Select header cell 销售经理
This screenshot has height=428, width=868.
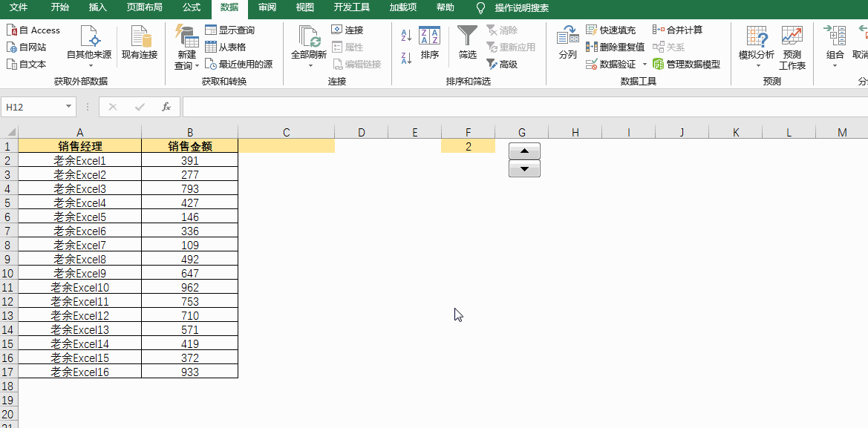tap(79, 147)
